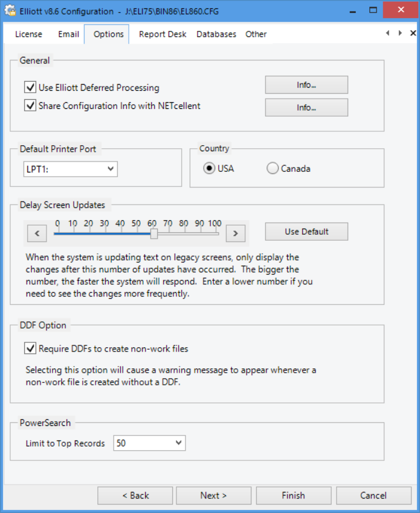Click the 'PowerSearch' group title
Screen dimensions: 420x513
tap(45, 423)
